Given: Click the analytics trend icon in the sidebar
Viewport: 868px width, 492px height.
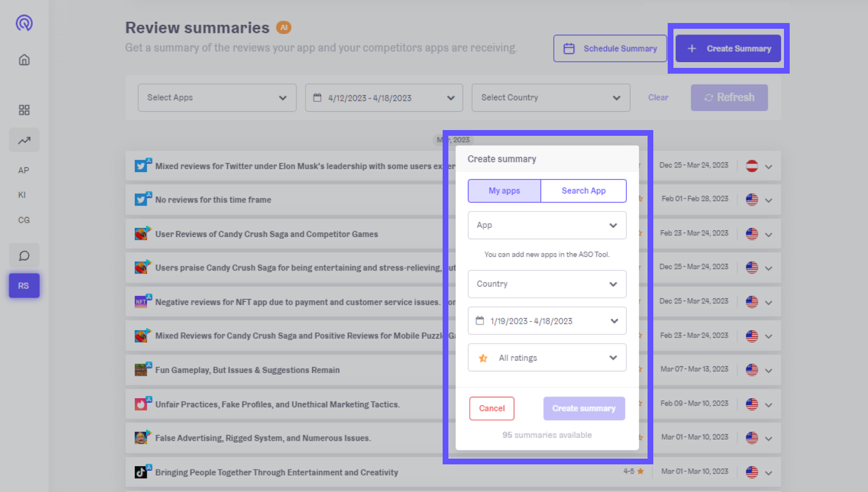Looking at the screenshot, I should [24, 140].
